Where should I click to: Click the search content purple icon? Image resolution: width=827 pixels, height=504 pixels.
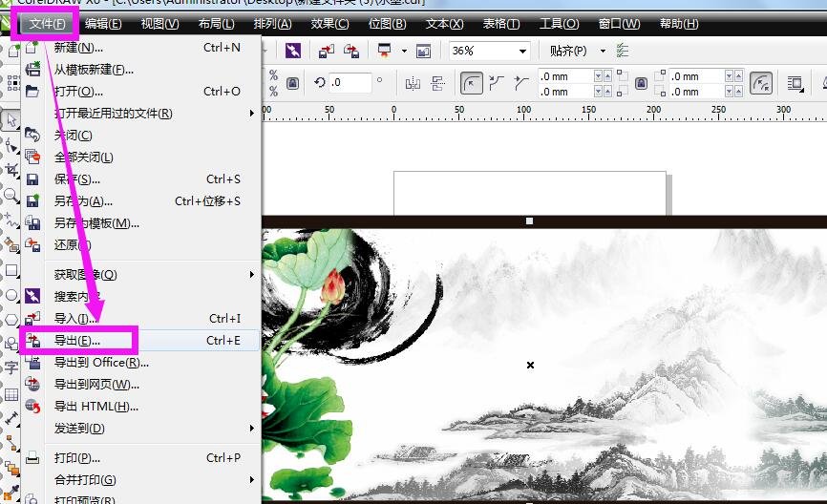coord(292,51)
